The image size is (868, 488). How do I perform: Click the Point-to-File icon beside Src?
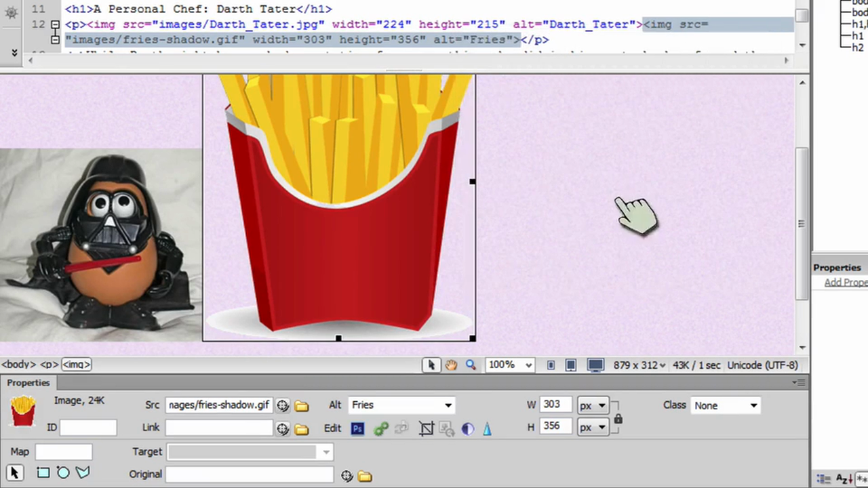click(x=283, y=405)
